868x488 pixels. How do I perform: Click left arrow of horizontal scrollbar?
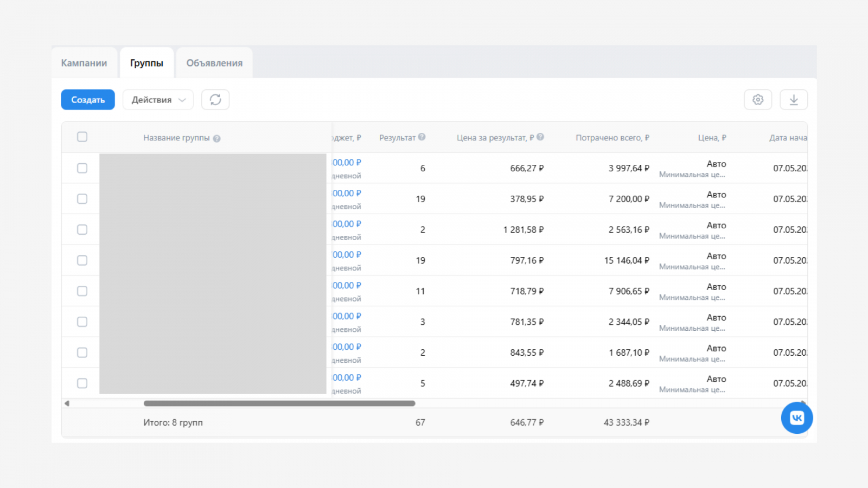[x=67, y=403]
